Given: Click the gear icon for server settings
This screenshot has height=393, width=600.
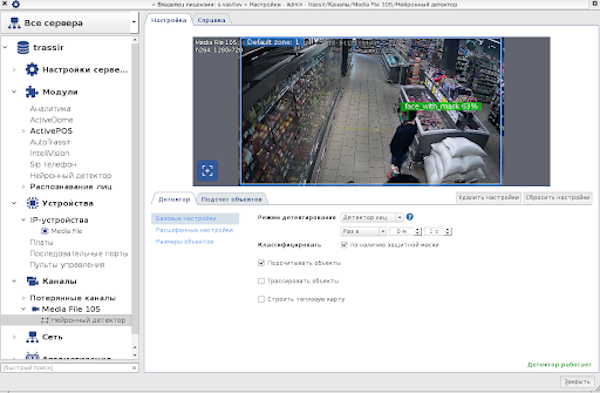Looking at the screenshot, I should tap(32, 70).
